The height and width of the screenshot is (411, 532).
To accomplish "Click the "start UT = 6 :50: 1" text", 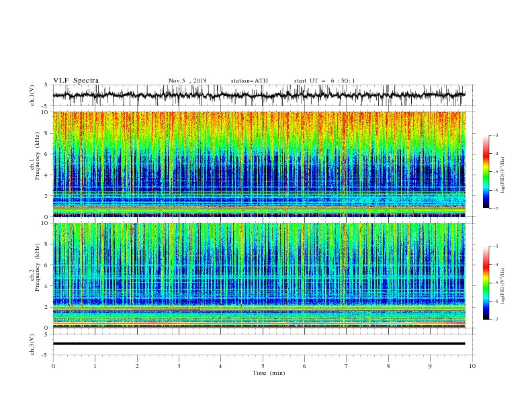I will click(x=324, y=81).
